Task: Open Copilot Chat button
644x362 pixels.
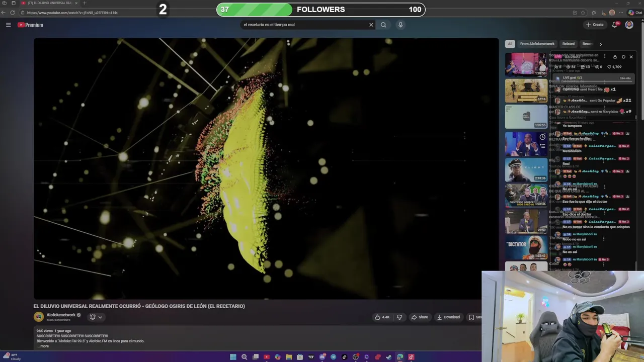Action: click(x=634, y=13)
